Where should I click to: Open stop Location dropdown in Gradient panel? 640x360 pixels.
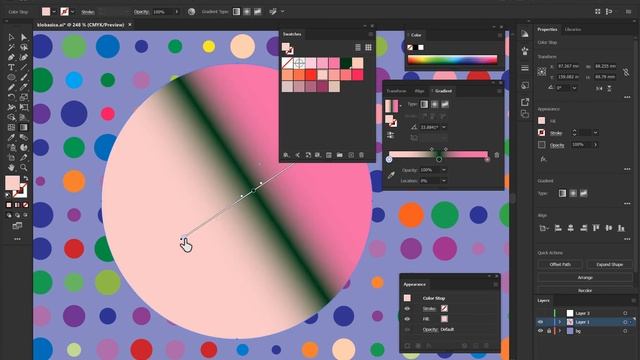coord(444,180)
